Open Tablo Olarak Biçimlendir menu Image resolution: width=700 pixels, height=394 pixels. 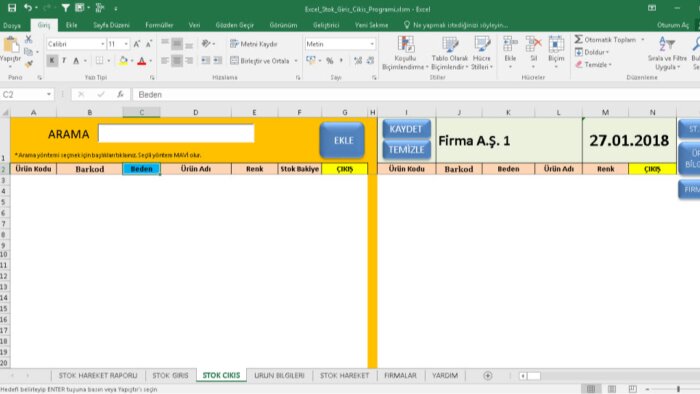pos(450,53)
